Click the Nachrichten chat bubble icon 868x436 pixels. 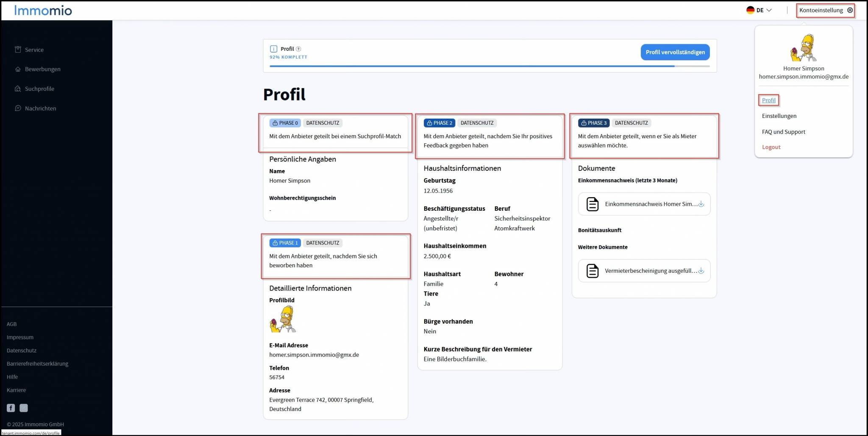click(18, 108)
